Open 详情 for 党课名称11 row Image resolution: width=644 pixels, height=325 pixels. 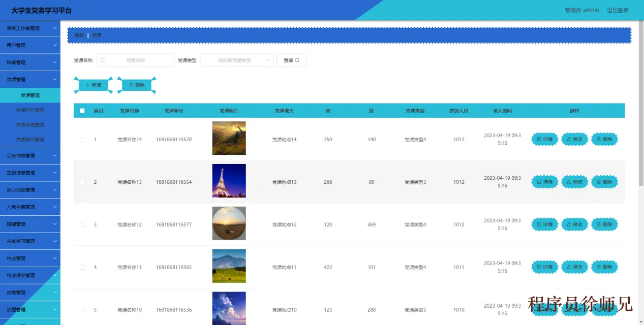[545, 267]
